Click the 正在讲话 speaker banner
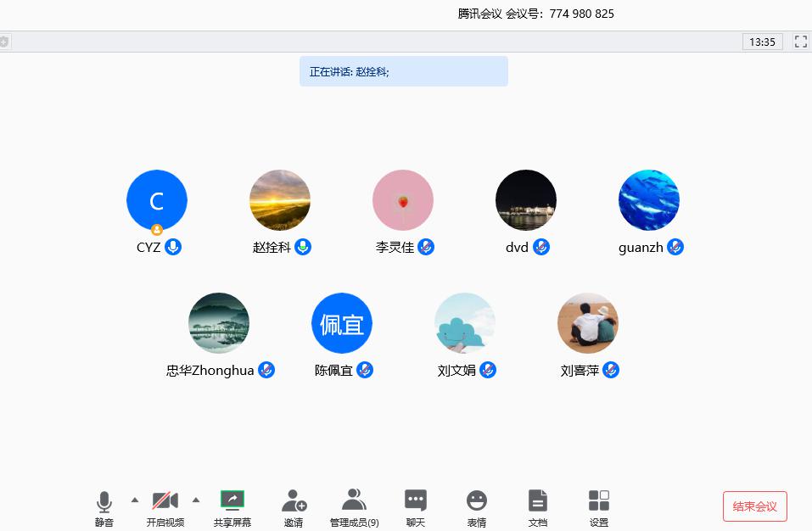Image resolution: width=812 pixels, height=531 pixels. [403, 71]
